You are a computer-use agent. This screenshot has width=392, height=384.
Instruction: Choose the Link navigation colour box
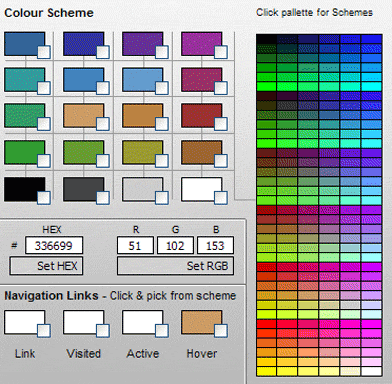click(25, 322)
